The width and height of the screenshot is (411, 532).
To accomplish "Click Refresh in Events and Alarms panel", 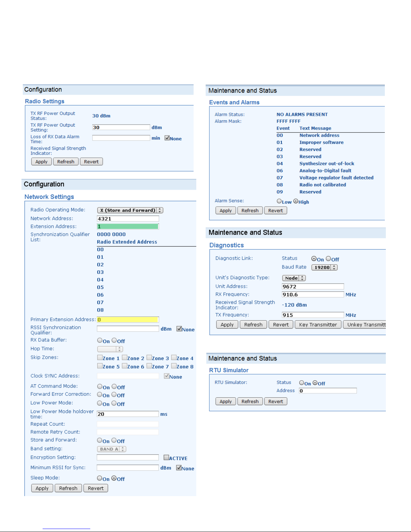I will 250,210.
